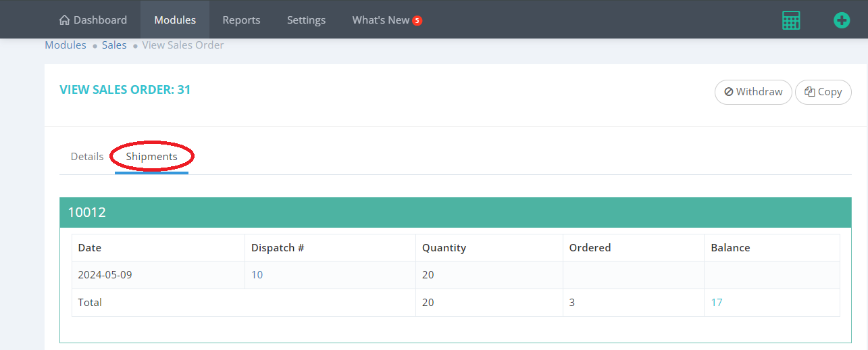Click the balance value 17 link
Viewport: 868px width, 350px height.
click(717, 303)
